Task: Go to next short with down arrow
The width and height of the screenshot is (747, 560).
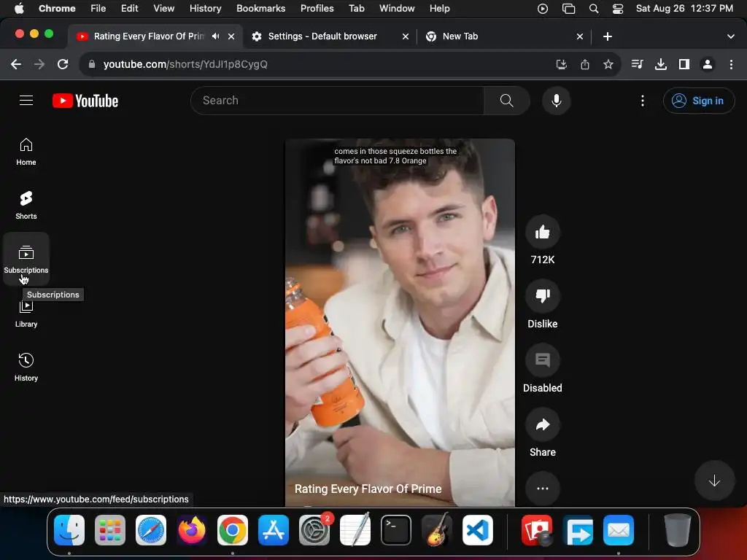Action: click(714, 481)
